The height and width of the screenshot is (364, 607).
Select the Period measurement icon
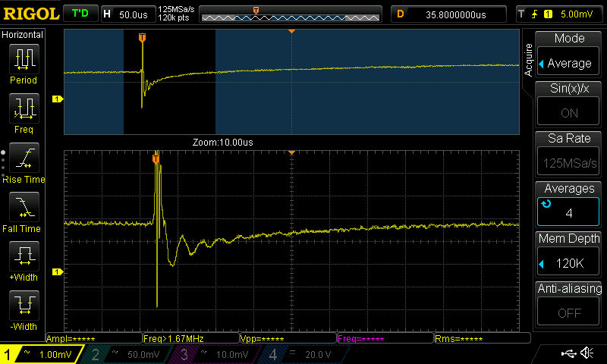click(24, 59)
